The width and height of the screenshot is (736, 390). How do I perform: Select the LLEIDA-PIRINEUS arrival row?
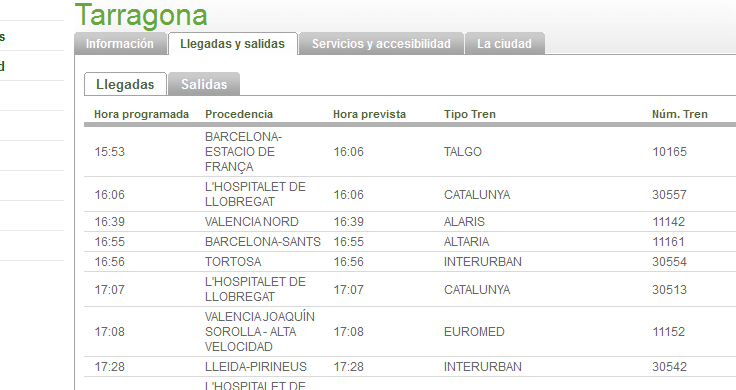point(410,367)
